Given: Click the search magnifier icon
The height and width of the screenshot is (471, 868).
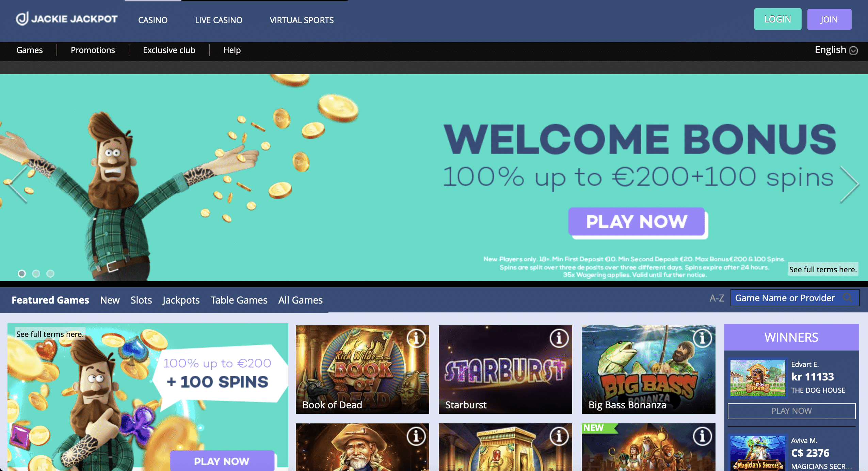Looking at the screenshot, I should [848, 298].
